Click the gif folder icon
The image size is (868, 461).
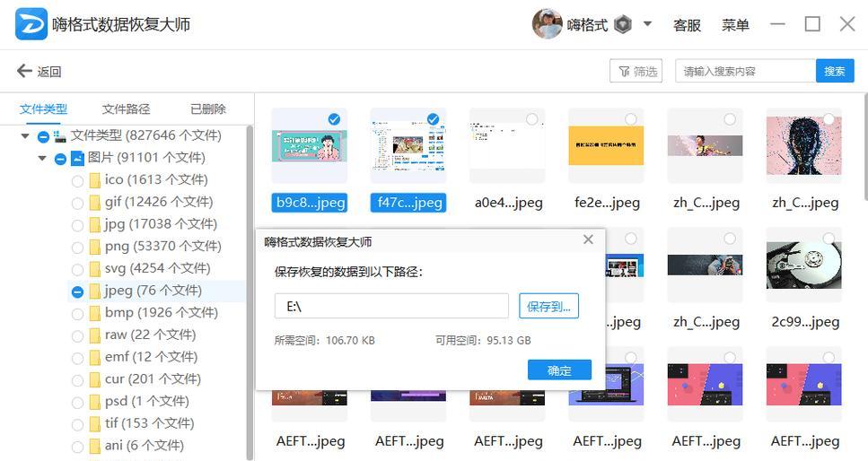94,203
